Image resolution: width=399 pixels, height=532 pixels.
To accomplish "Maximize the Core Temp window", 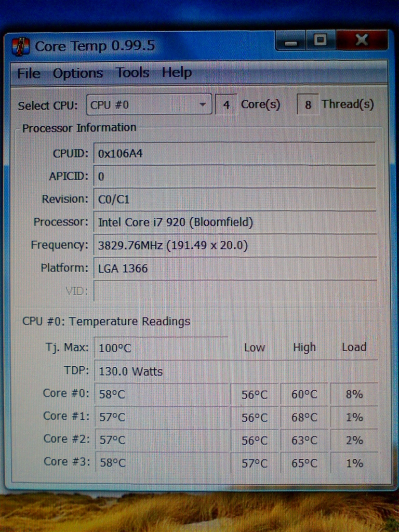I will point(321,41).
